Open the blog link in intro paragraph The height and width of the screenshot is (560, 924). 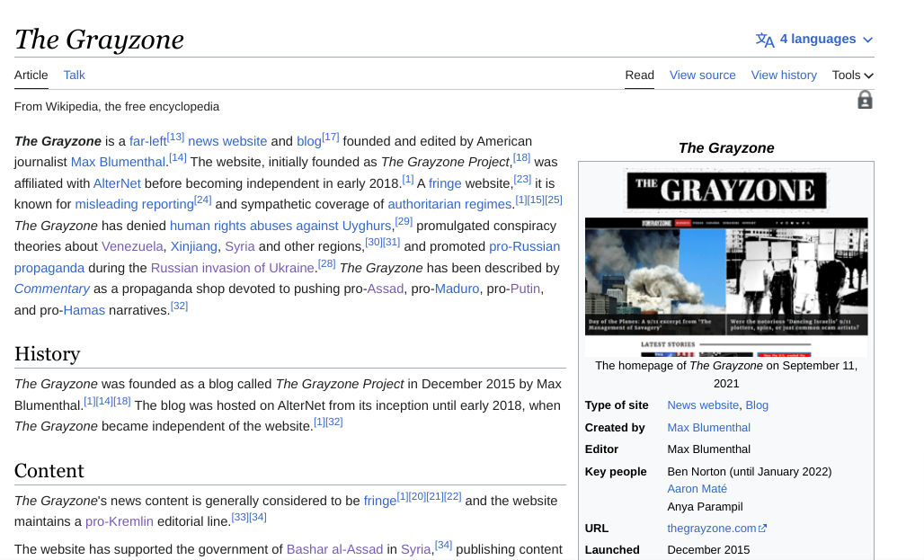(x=309, y=141)
